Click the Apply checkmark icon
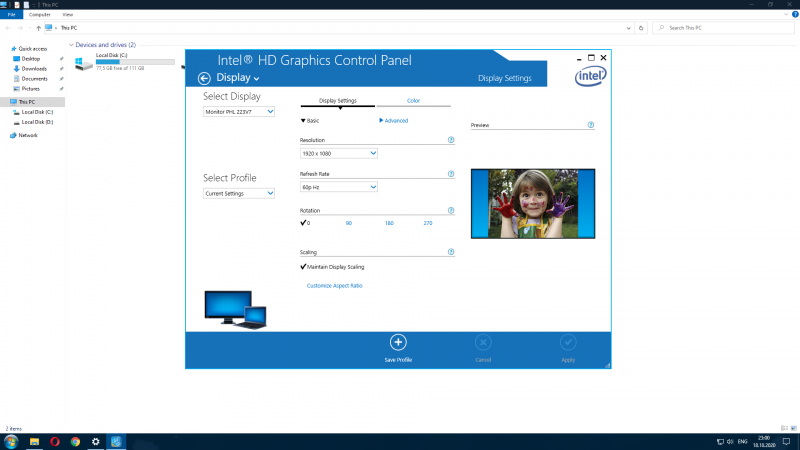This screenshot has width=800, height=450. click(x=568, y=342)
